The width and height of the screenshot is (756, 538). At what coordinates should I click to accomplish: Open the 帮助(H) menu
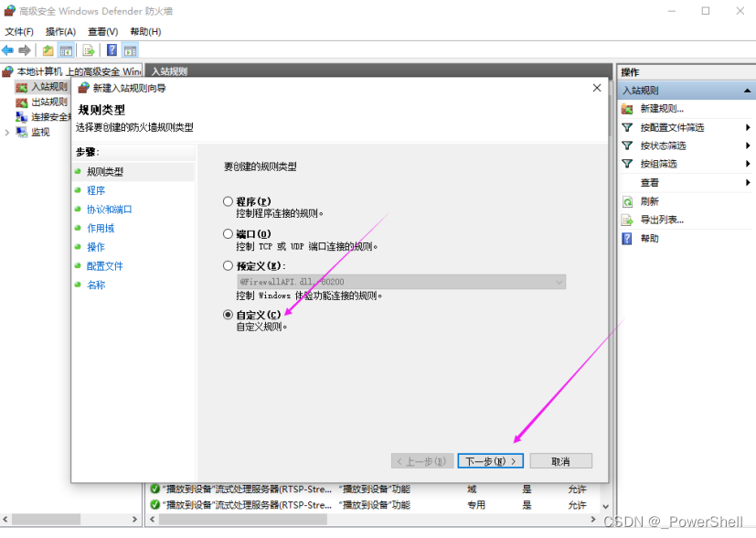(145, 32)
